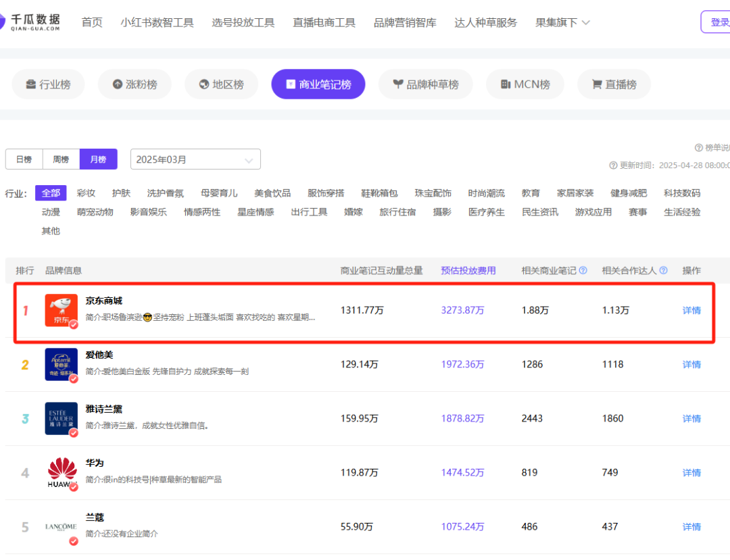Screen dimensions: 730x560
Task: Click the JD.com brand logo thumbnail
Action: coord(61,310)
